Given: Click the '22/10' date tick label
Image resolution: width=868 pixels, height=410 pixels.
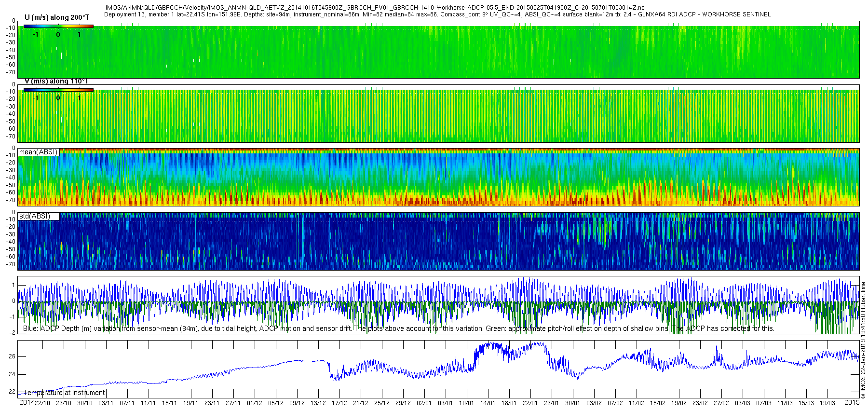Looking at the screenshot, I should [x=42, y=403].
